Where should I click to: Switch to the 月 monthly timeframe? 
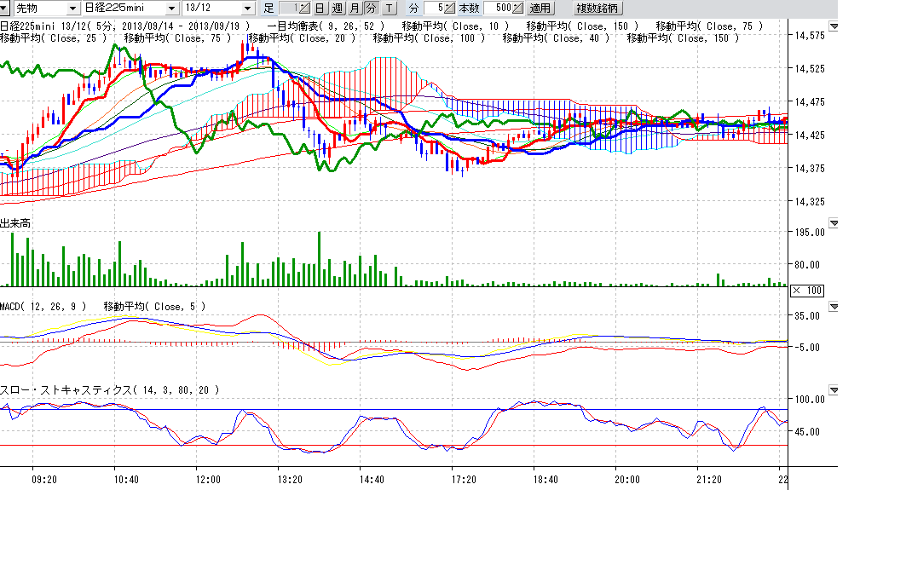pos(354,8)
